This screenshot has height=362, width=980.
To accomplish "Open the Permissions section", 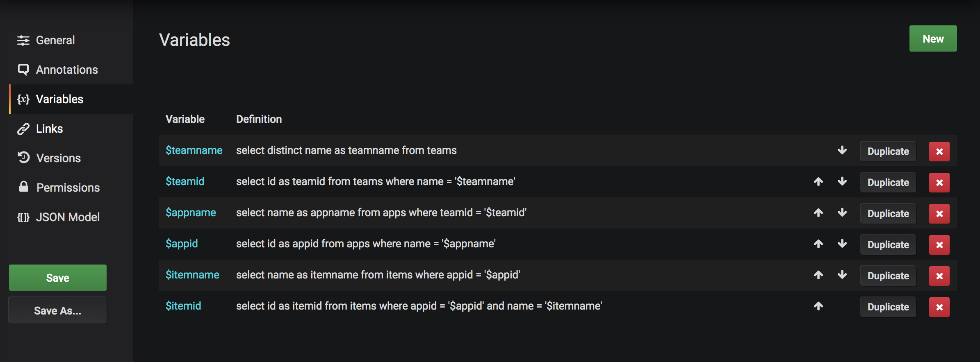I will [68, 188].
